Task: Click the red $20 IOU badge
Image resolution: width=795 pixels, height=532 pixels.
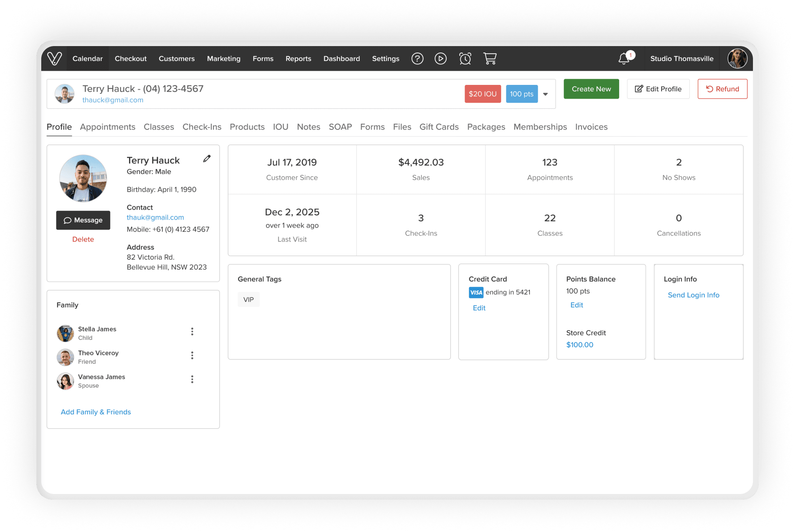Action: [482, 94]
